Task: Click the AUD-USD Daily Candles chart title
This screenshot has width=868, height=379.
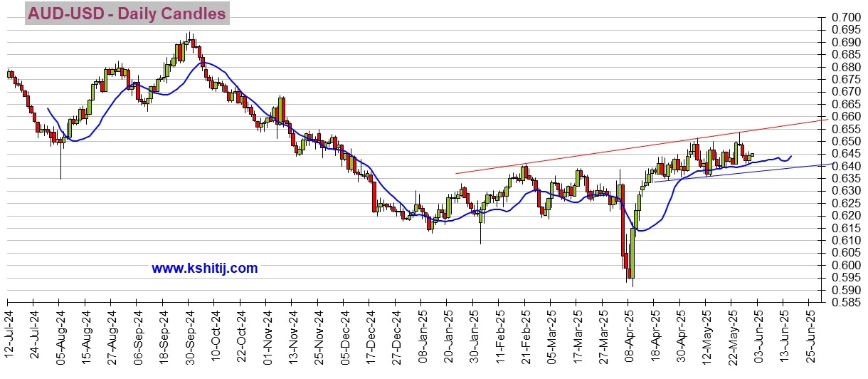Action: 127,14
